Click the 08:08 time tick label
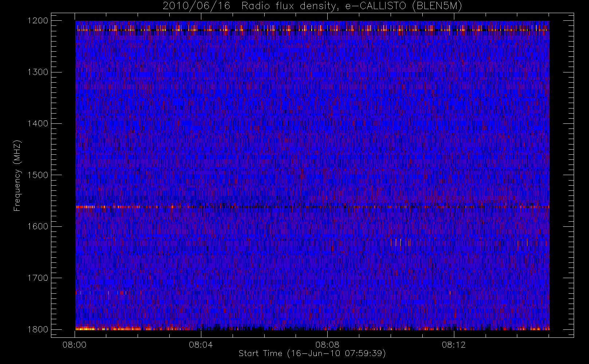Screen dimensions: 589x364 (327, 345)
